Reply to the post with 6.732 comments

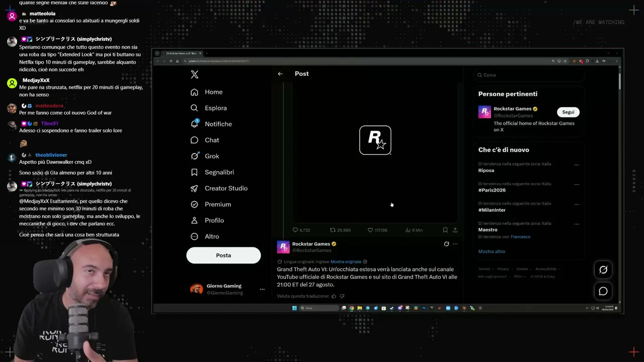point(301,230)
